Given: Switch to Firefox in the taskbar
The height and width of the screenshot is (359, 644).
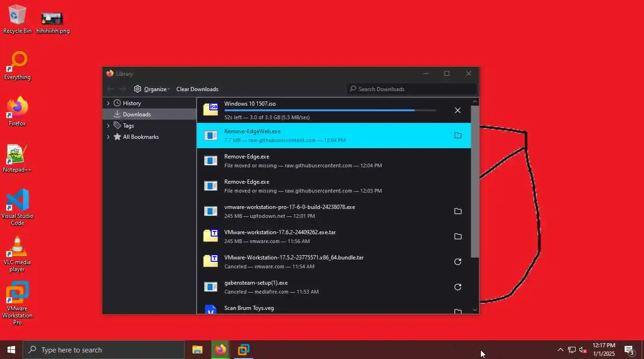Looking at the screenshot, I should click(x=220, y=350).
